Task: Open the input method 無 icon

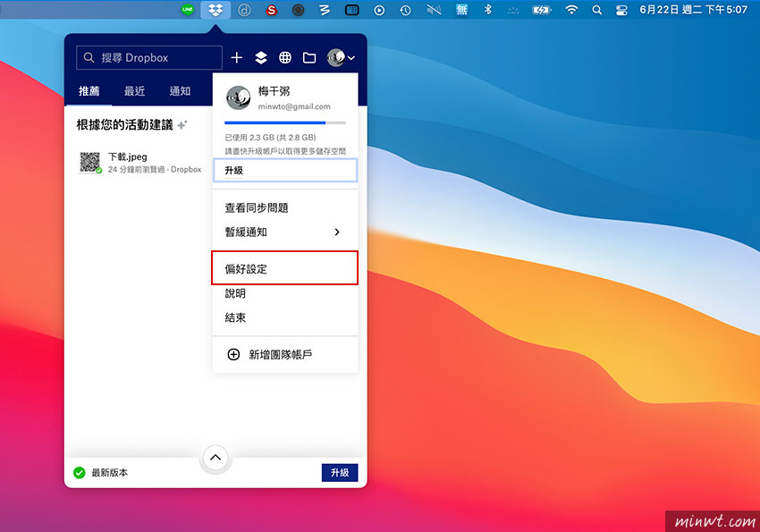Action: click(x=461, y=10)
